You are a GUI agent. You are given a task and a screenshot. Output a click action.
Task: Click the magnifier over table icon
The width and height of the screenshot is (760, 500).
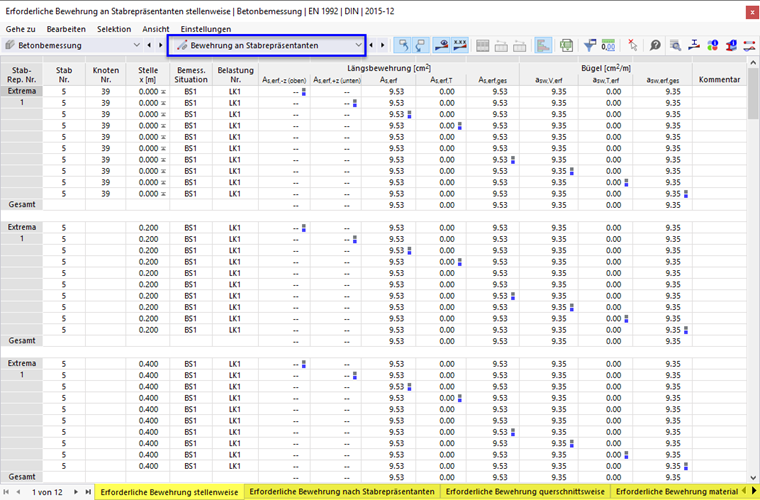click(675, 46)
